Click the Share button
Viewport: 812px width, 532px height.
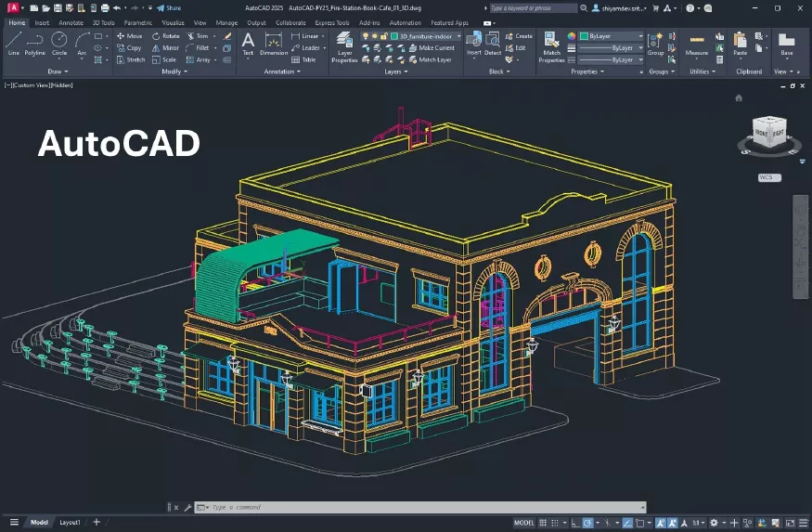point(169,7)
